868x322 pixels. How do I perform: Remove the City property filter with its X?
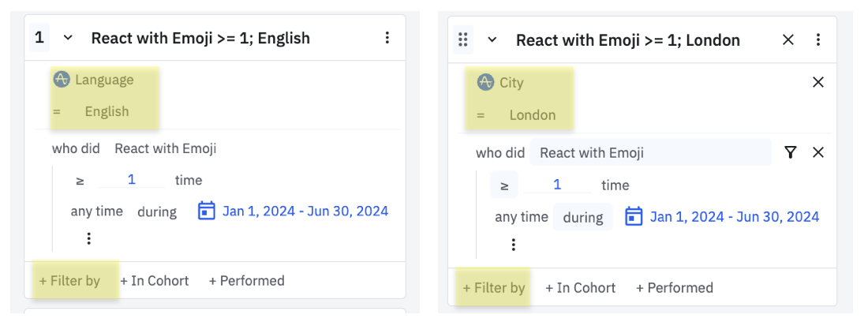[817, 82]
